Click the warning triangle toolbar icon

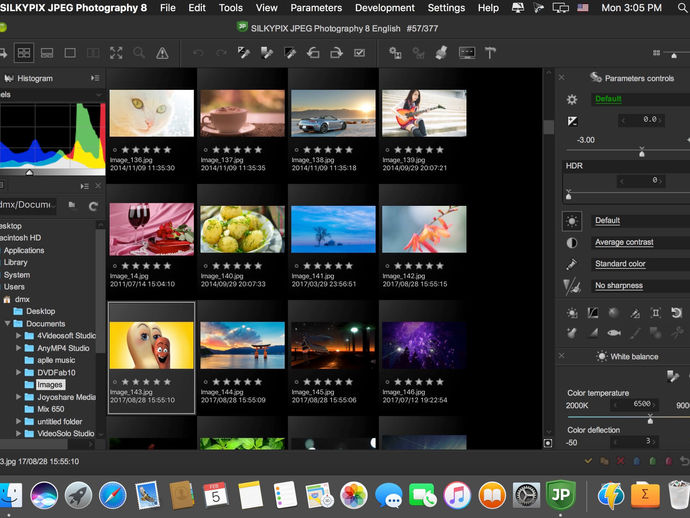pyautogui.click(x=161, y=52)
